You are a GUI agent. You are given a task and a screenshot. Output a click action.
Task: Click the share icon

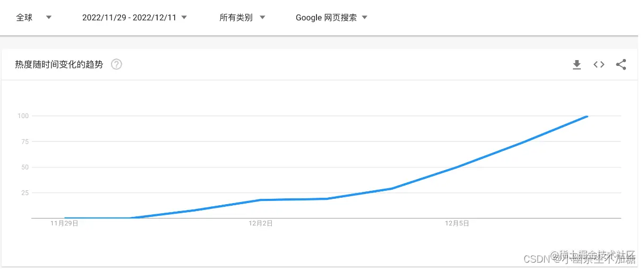(621, 65)
